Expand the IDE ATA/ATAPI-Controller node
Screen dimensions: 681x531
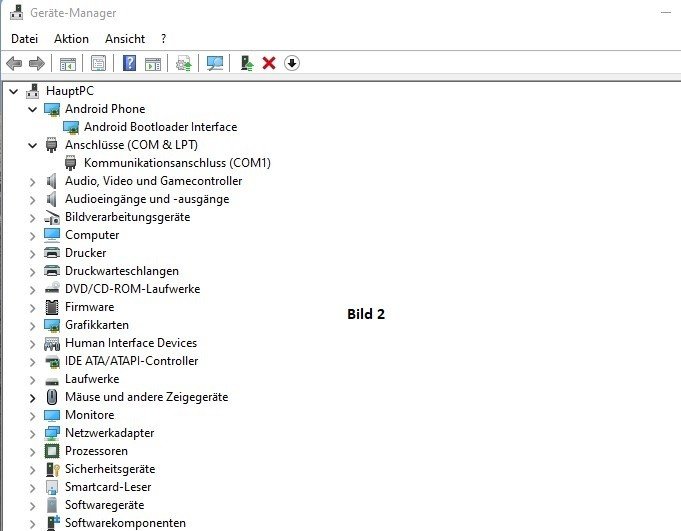click(33, 362)
